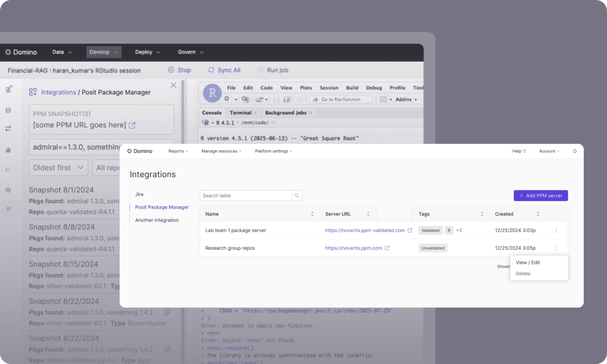This screenshot has height=364, width=607.
Task: Open three-dot menu for Research group repos
Action: point(556,248)
